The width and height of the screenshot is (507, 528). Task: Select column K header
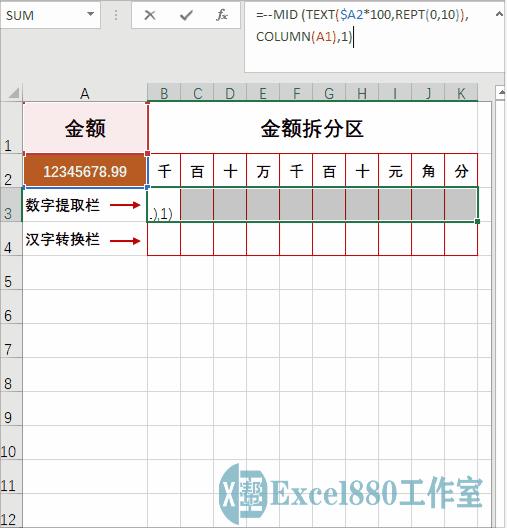(x=461, y=93)
